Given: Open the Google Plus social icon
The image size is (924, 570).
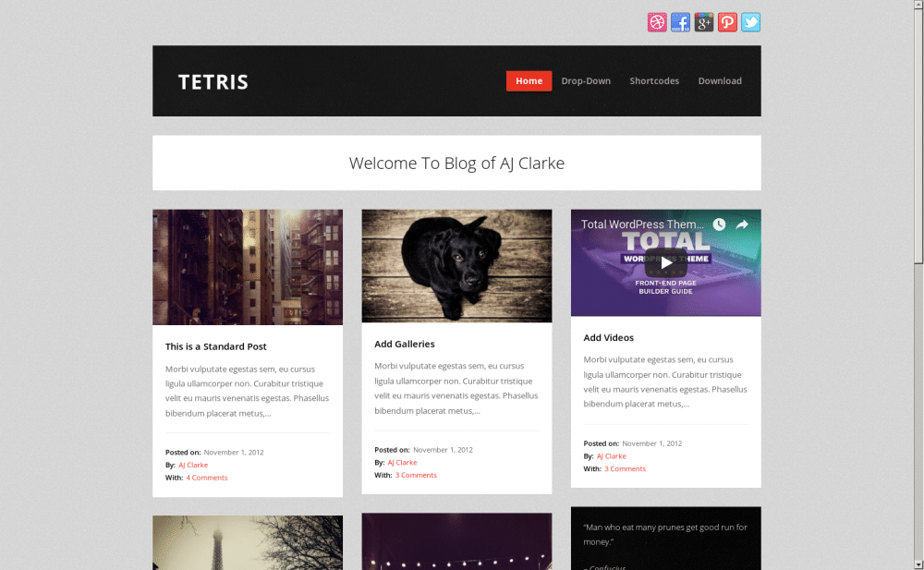Looking at the screenshot, I should tap(704, 23).
